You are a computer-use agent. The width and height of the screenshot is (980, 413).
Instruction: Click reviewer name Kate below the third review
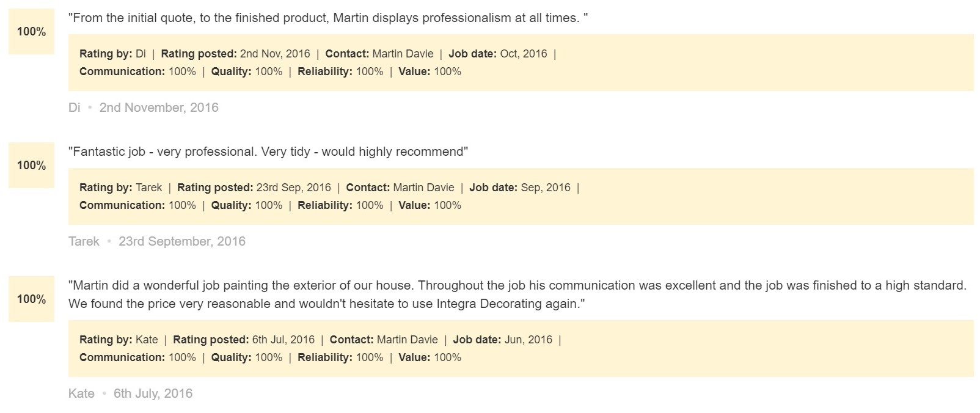(81, 393)
